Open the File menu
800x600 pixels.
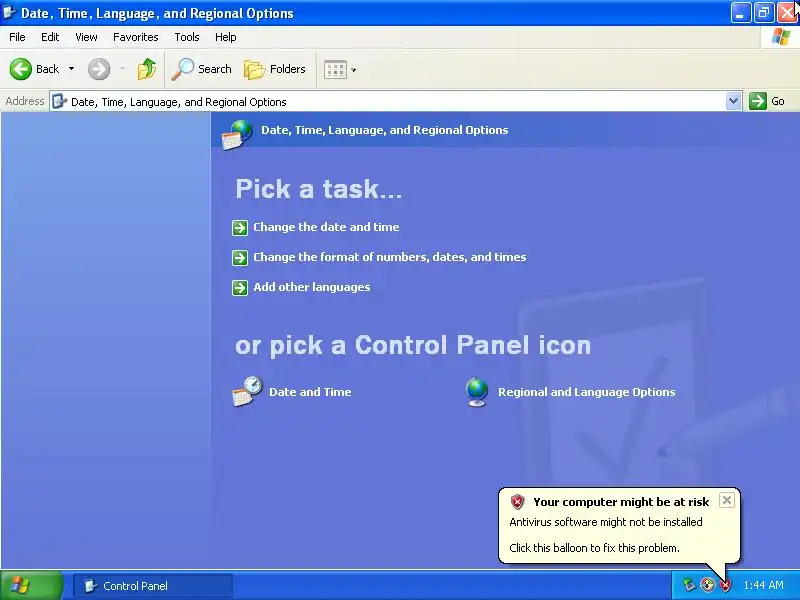point(17,37)
